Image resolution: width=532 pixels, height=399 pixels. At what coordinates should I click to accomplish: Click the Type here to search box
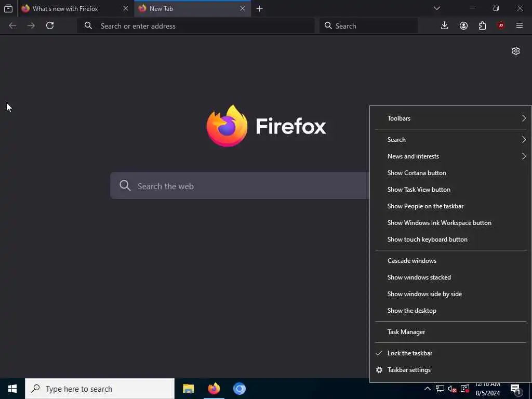click(x=100, y=389)
